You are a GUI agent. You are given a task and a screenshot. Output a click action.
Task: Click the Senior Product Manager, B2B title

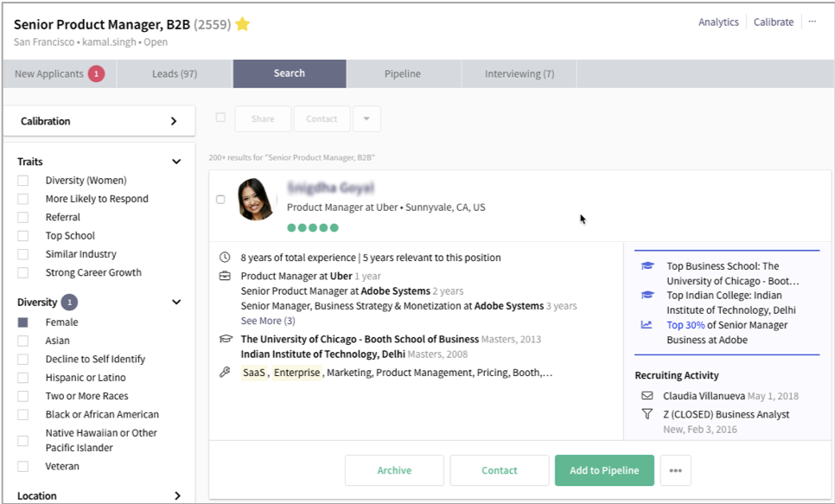pyautogui.click(x=102, y=24)
